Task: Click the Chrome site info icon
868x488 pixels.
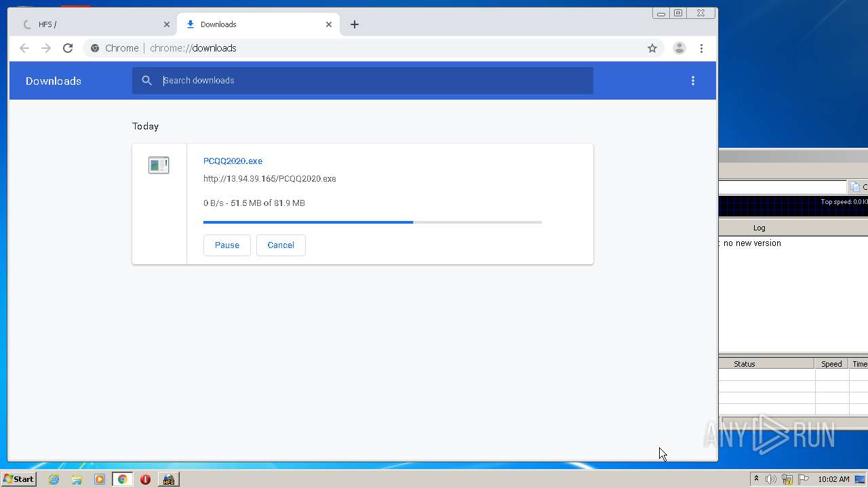Action: (95, 48)
